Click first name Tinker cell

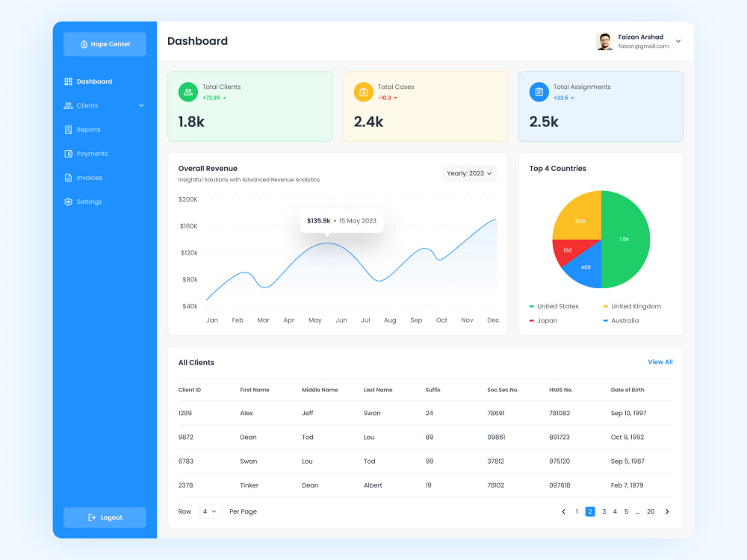[249, 485]
